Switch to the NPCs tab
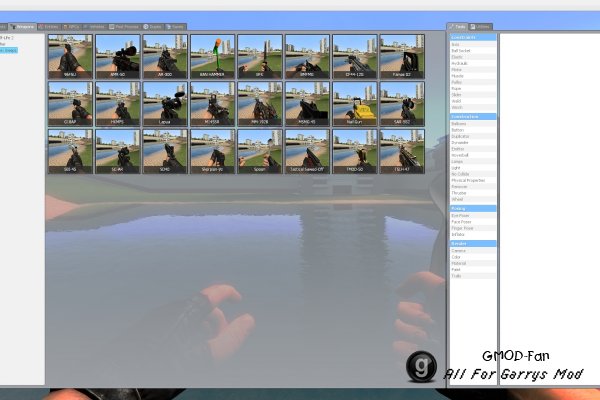This screenshot has height=400, width=600. click(x=71, y=27)
